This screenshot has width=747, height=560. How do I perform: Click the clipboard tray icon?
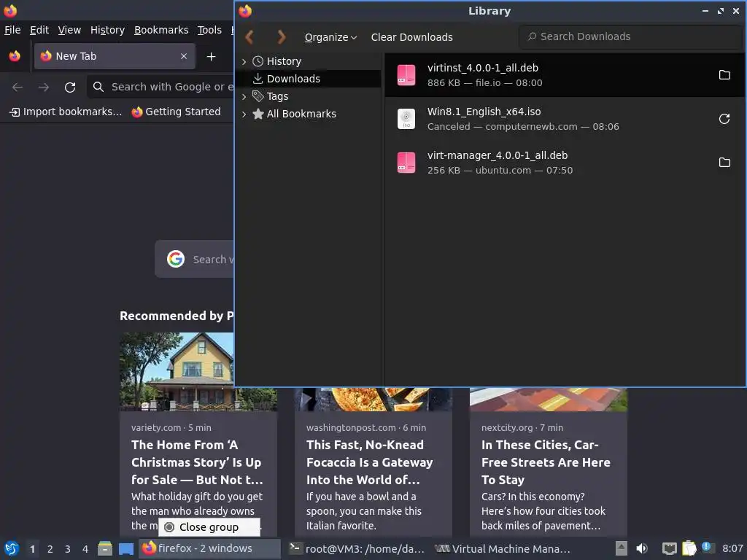pyautogui.click(x=689, y=548)
